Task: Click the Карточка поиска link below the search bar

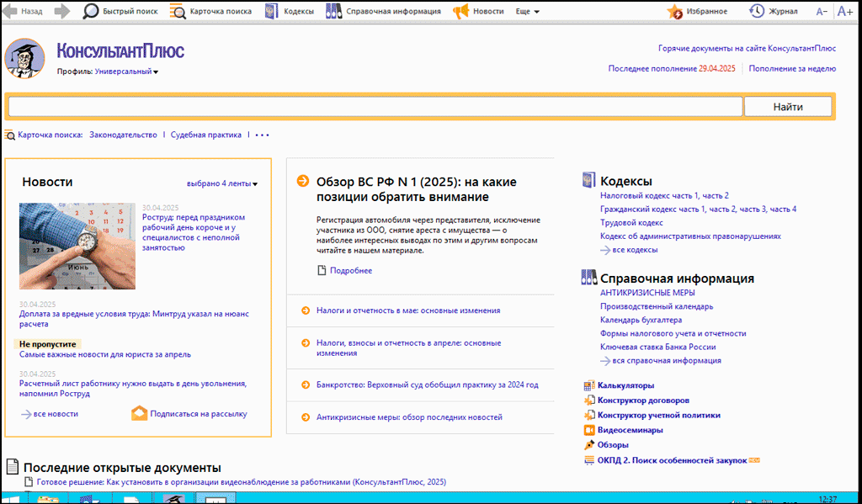Action: 50,135
